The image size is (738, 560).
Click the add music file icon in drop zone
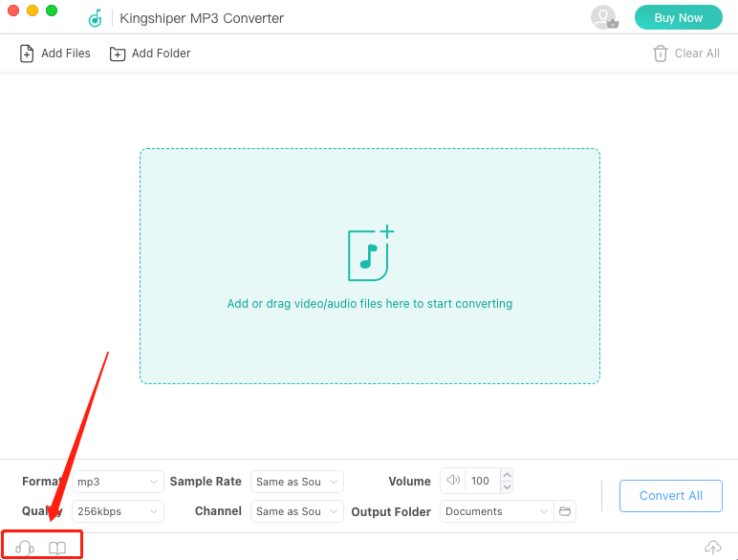(370, 253)
